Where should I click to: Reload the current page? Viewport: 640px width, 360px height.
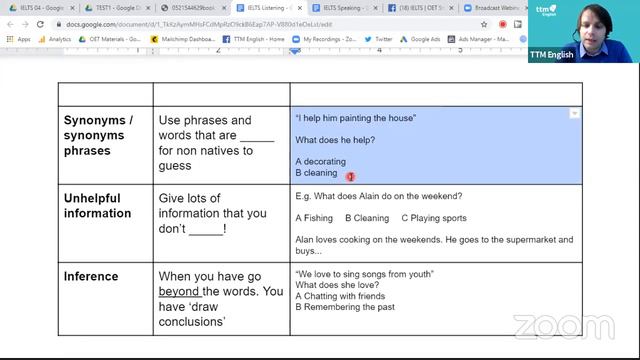point(40,24)
